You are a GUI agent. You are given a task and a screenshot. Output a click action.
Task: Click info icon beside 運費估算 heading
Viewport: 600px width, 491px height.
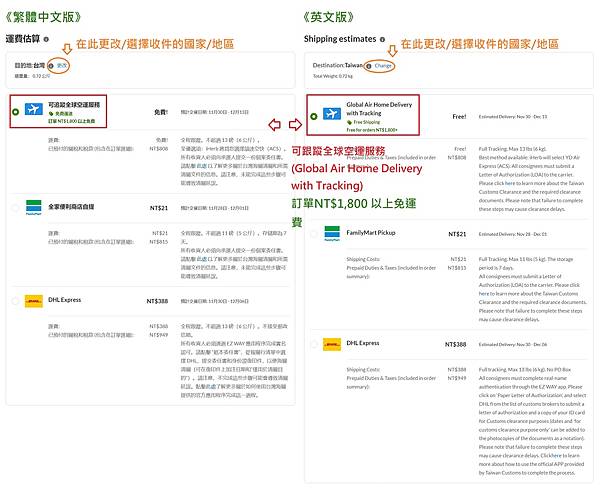46,39
